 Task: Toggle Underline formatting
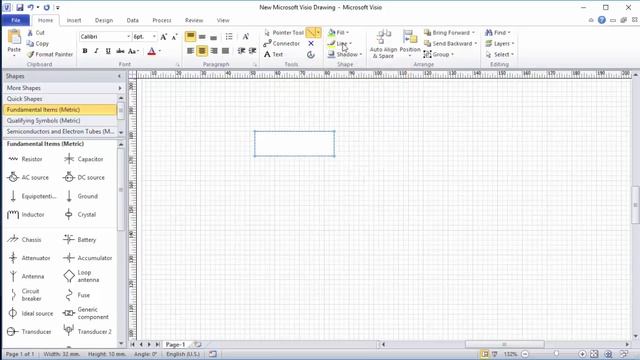coord(108,51)
